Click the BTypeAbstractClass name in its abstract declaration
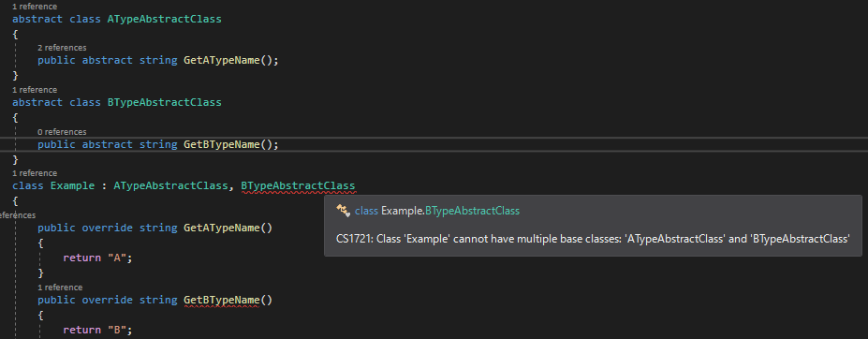The height and width of the screenshot is (339, 868). (x=165, y=102)
